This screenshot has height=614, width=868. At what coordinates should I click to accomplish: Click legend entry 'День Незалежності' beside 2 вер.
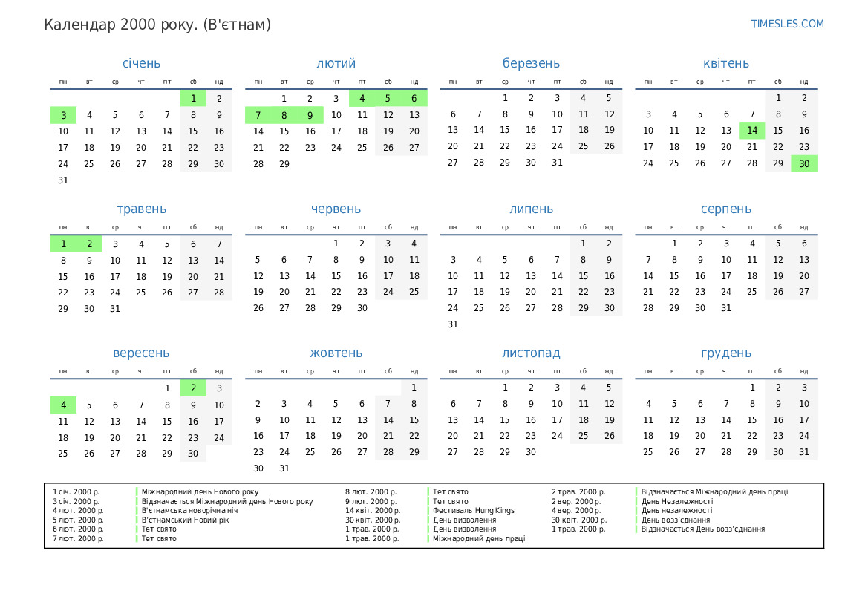tap(677, 502)
